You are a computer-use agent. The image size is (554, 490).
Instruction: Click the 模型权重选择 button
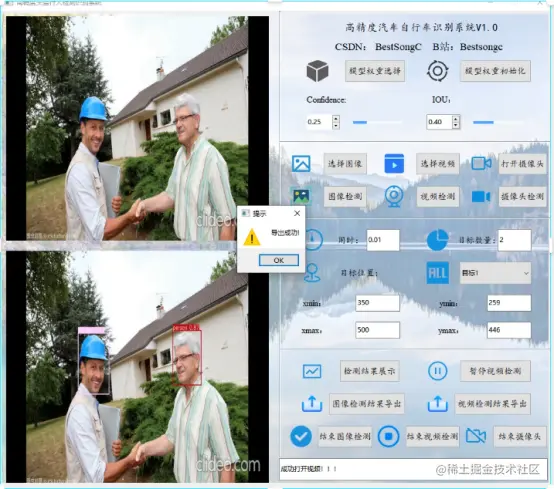point(375,71)
